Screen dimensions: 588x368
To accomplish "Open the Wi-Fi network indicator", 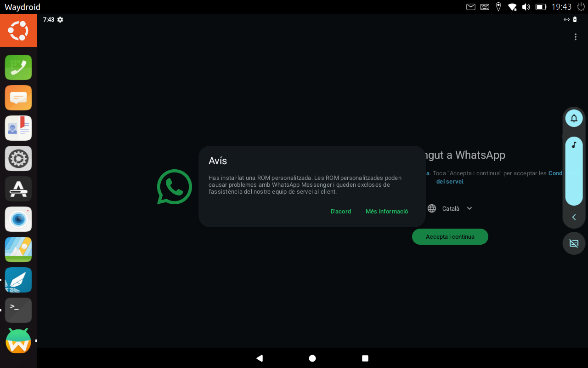I will [512, 7].
